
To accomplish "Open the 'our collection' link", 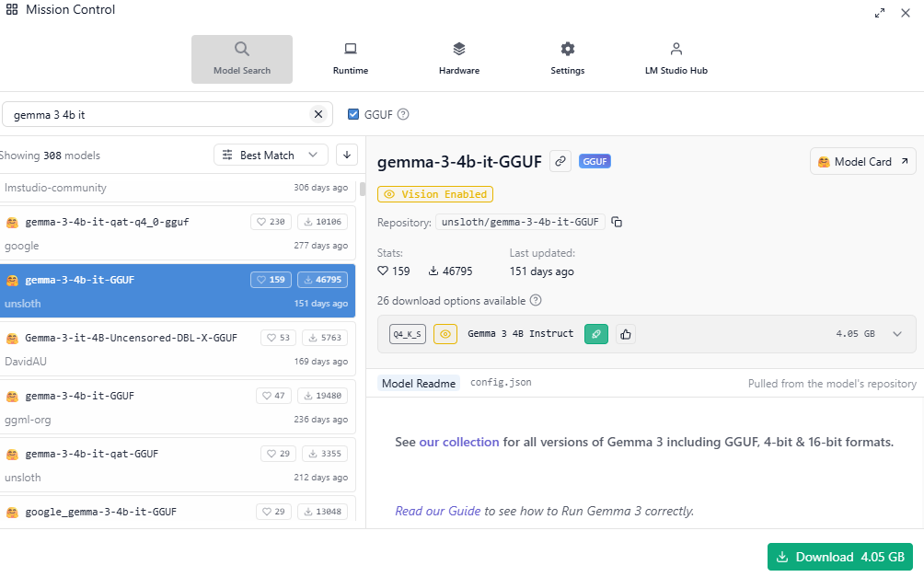I will coord(459,442).
